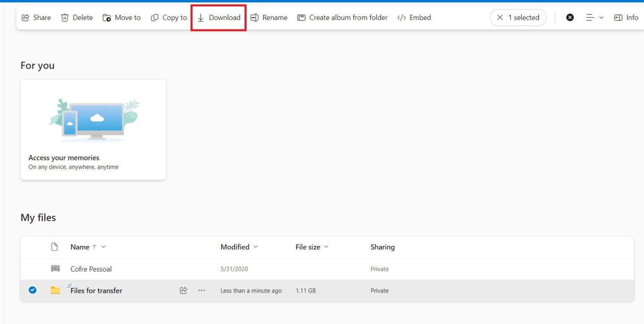
Task: Deselect the Files for transfer row checkbox
Action: tap(32, 290)
